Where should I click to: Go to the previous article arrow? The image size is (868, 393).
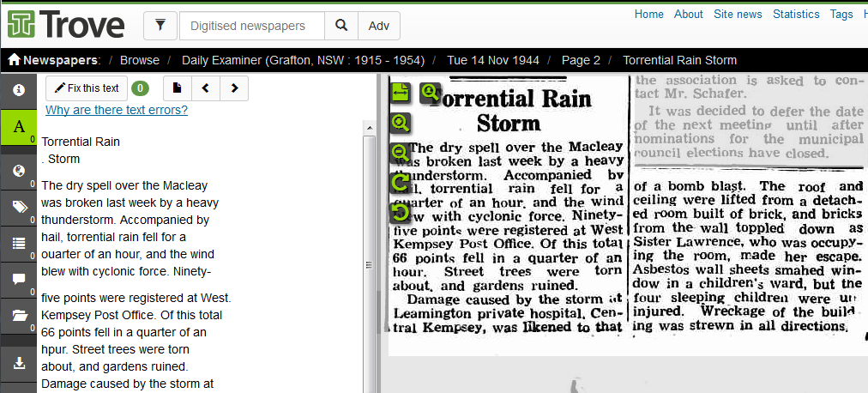point(206,88)
